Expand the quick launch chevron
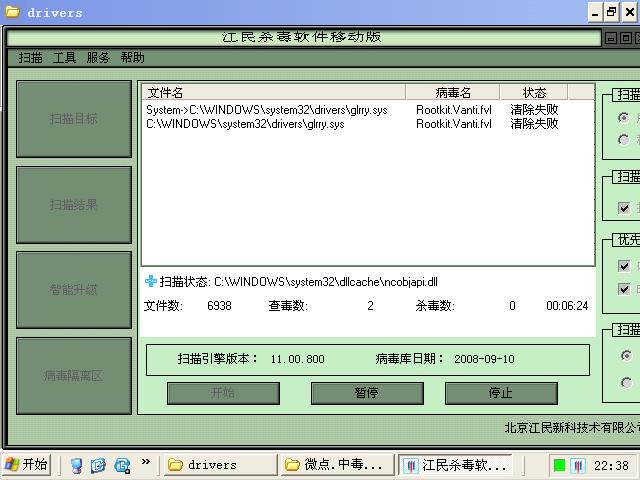The width and height of the screenshot is (640, 480). tap(146, 462)
